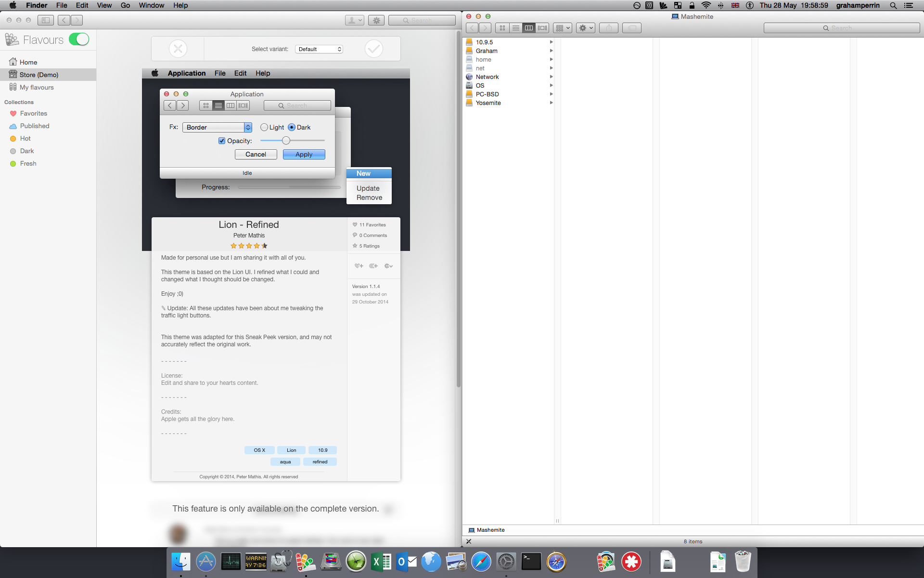
Task: Go forward in the Flavours toolbar
Action: tap(77, 20)
